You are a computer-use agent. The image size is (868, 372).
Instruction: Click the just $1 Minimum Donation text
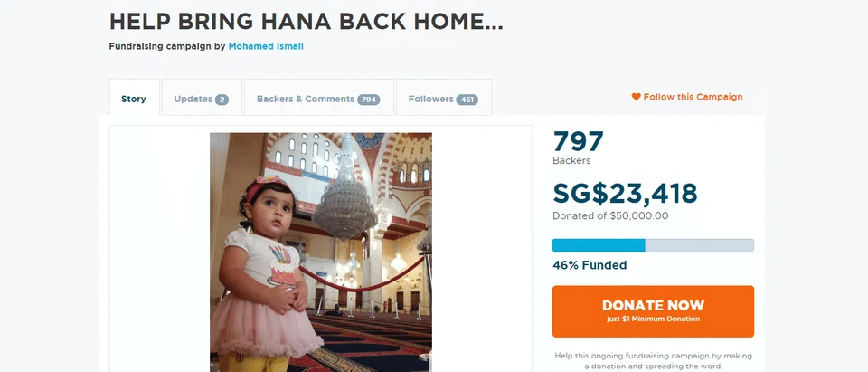653,320
